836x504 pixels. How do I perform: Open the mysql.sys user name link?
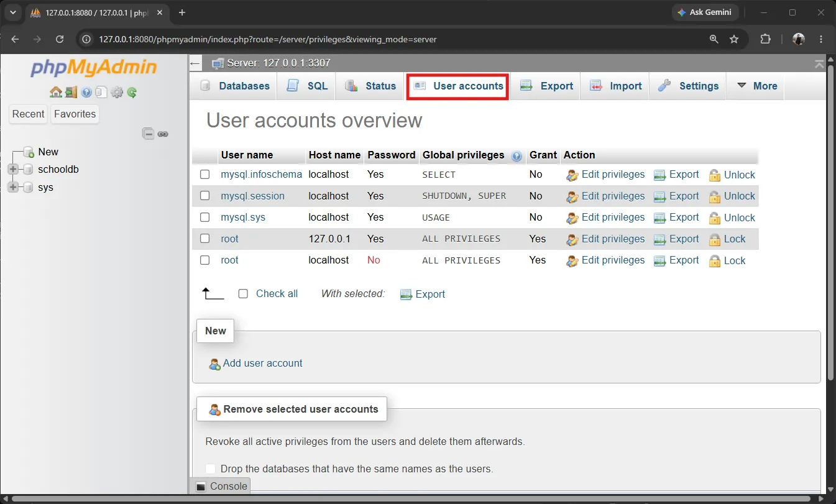[x=243, y=218]
